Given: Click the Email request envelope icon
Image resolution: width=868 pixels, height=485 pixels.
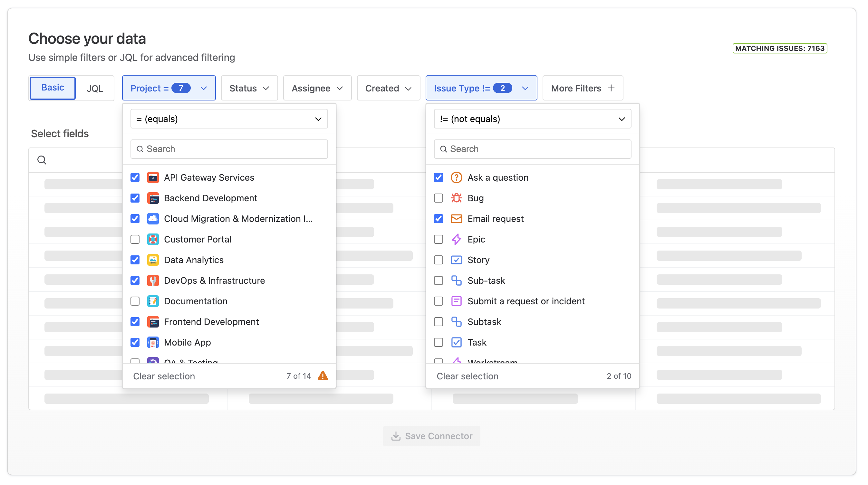Looking at the screenshot, I should coord(456,219).
